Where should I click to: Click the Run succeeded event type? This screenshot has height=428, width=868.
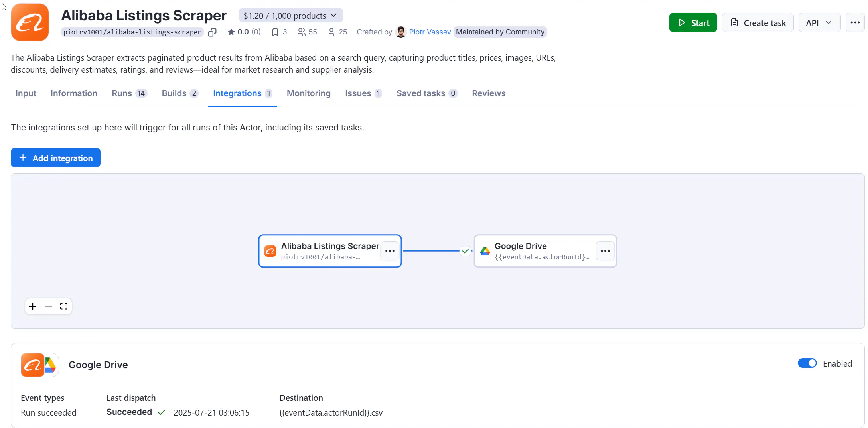48,413
